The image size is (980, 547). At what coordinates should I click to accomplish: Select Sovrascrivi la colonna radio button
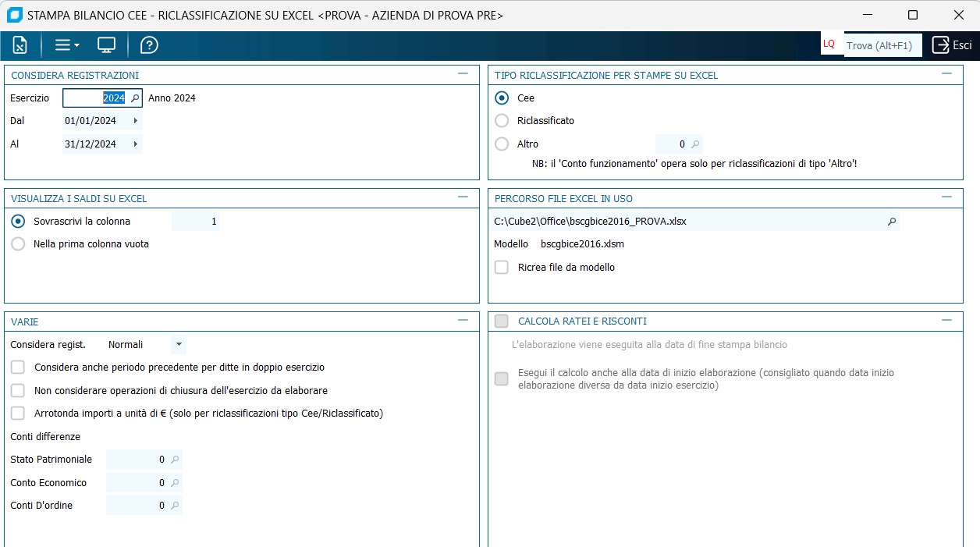[x=19, y=222]
